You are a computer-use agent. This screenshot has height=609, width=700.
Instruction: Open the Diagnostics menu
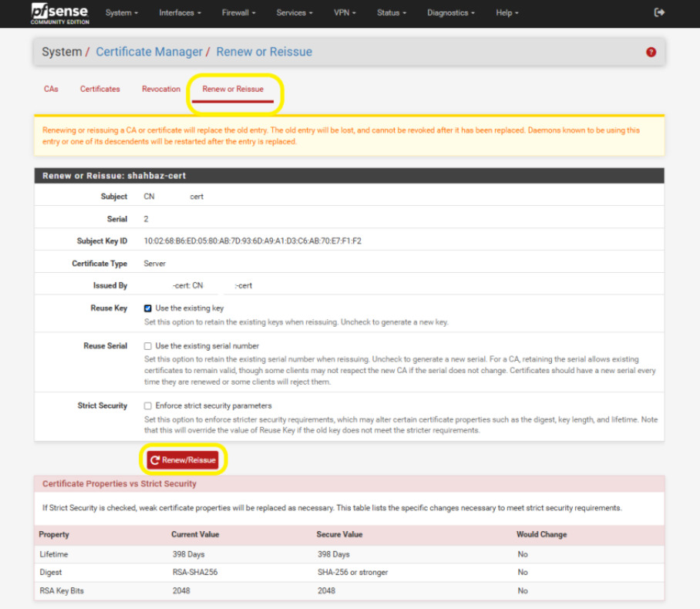click(x=450, y=13)
